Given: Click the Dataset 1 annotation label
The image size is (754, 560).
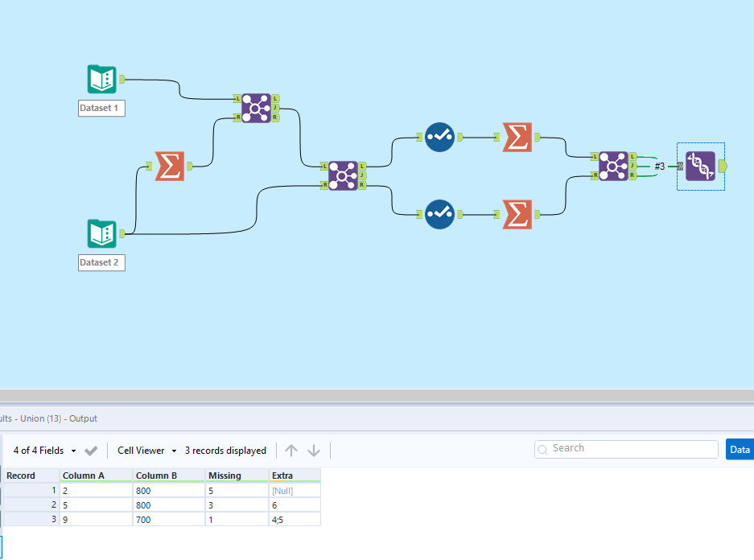Looking at the screenshot, I should click(x=101, y=108).
